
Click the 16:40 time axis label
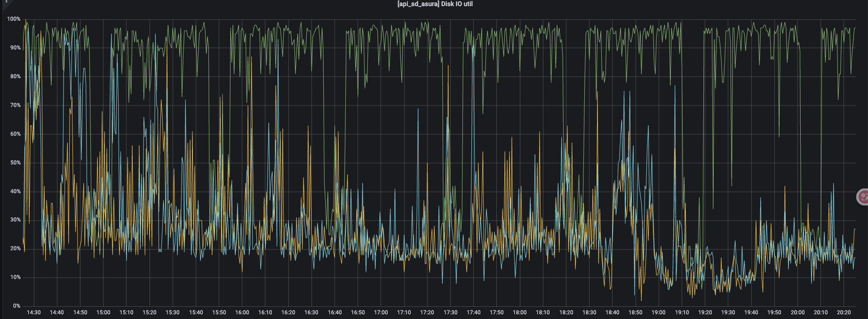335,313
